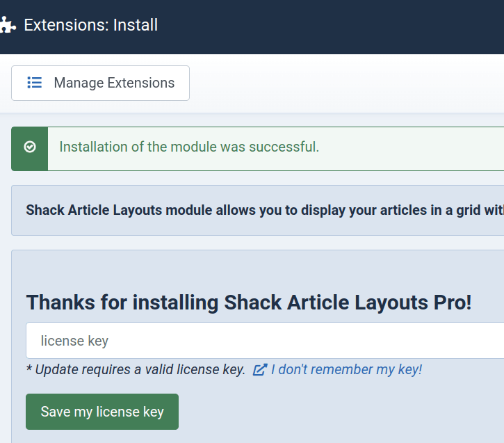Click the puzzle piece Extensions icon
The height and width of the screenshot is (443, 504).
(x=8, y=25)
